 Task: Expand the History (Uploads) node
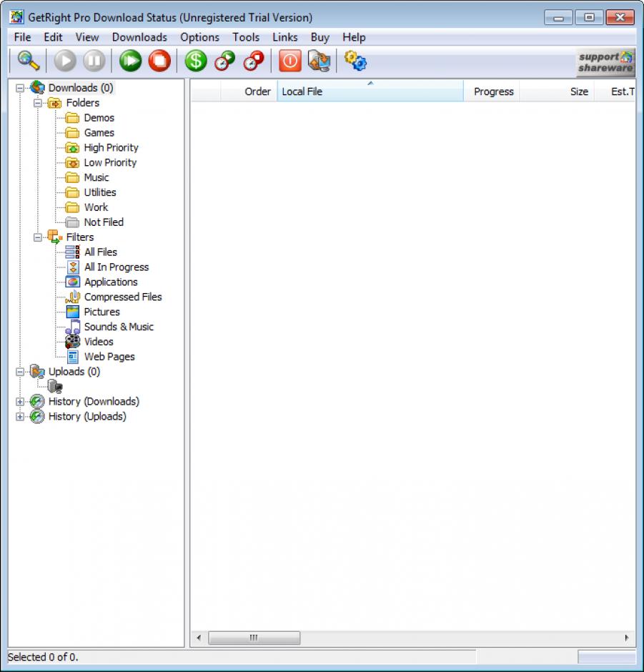pos(20,417)
